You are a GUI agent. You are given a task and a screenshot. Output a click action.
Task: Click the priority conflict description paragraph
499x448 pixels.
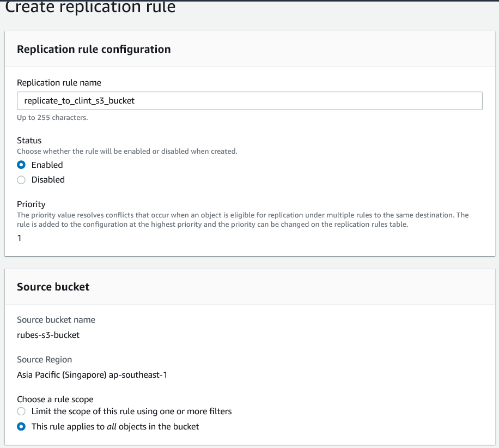pyautogui.click(x=242, y=220)
